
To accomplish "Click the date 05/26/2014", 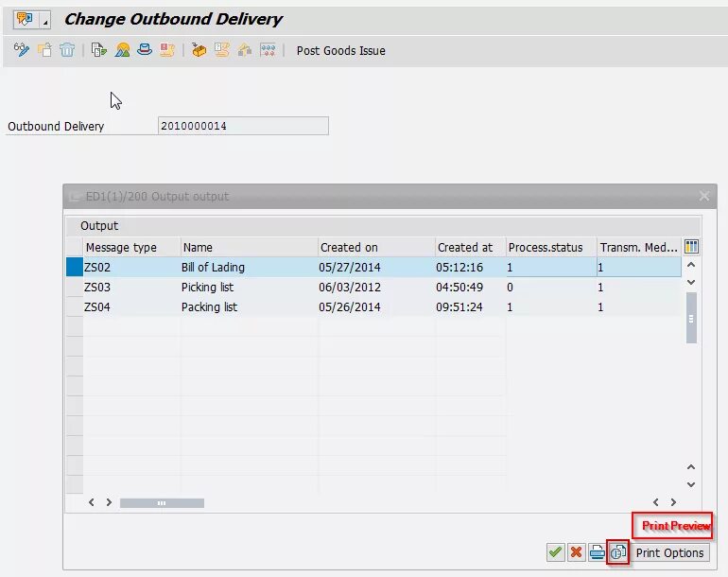I will pos(350,307).
